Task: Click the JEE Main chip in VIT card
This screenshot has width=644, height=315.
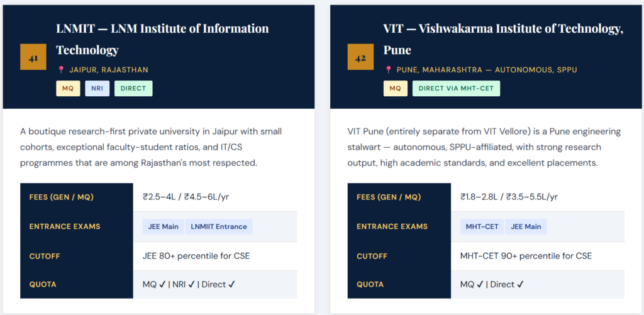Action: [526, 226]
